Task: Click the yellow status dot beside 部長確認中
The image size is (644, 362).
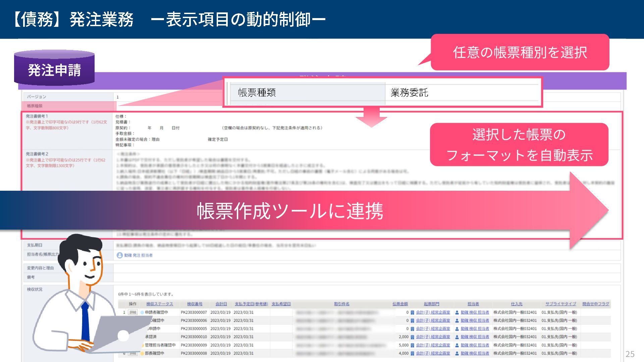Action: point(142,353)
